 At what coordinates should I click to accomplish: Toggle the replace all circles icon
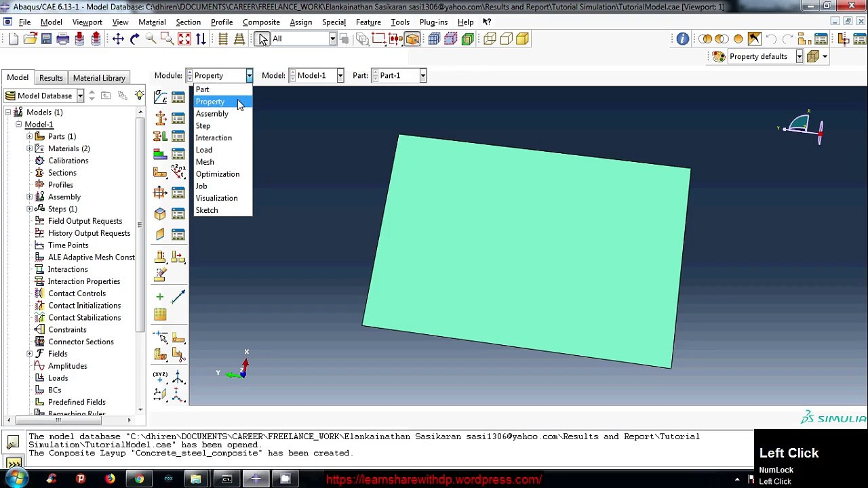pyautogui.click(x=705, y=39)
